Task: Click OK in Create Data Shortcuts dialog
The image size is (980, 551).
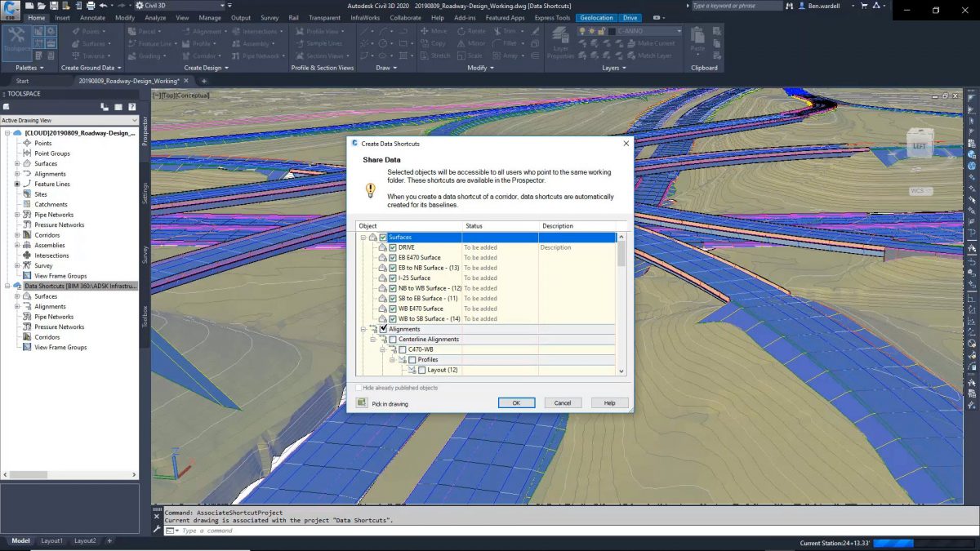Action: tap(517, 402)
